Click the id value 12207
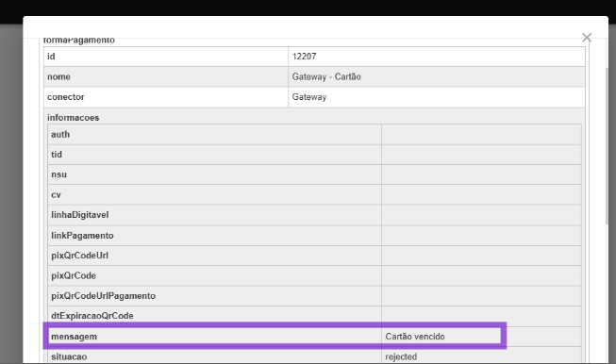Viewport: 616px width, 364px height. click(304, 57)
